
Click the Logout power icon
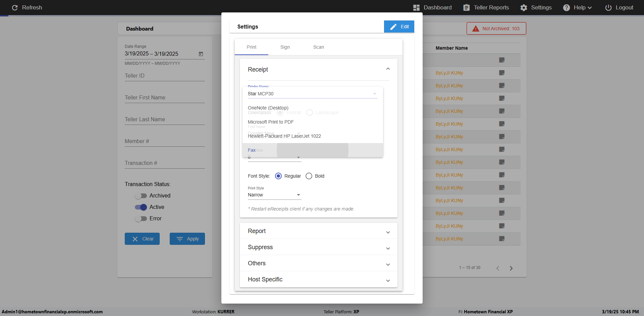[608, 7]
